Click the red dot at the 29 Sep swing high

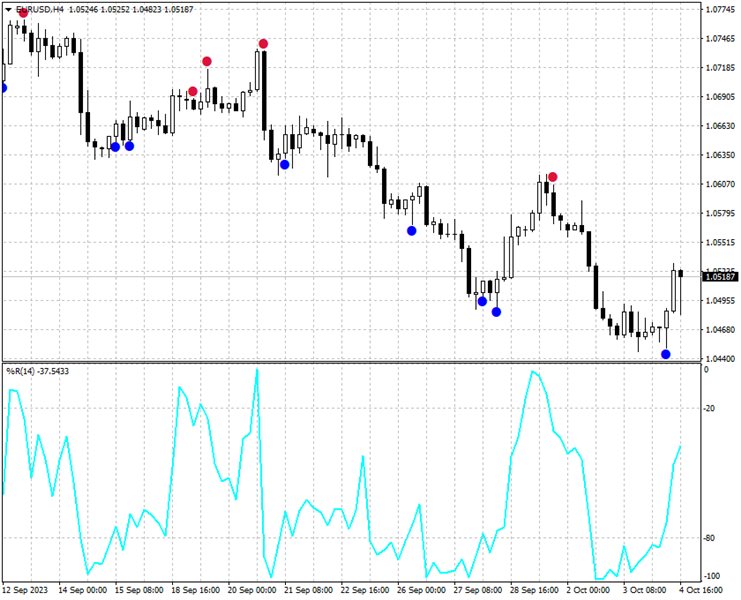552,177
